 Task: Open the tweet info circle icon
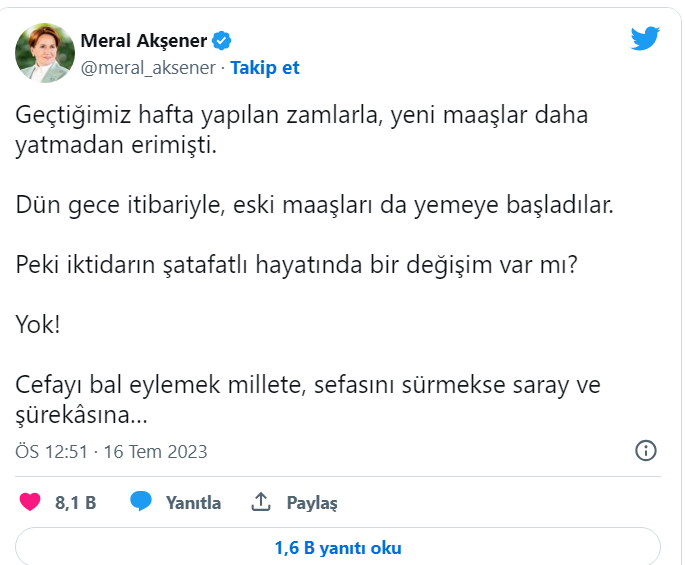[646, 450]
